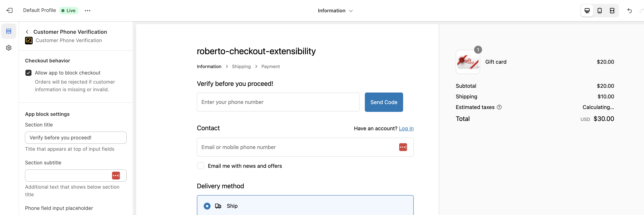Uncheck Allow app to block checkout
The width and height of the screenshot is (644, 215).
pyautogui.click(x=28, y=73)
